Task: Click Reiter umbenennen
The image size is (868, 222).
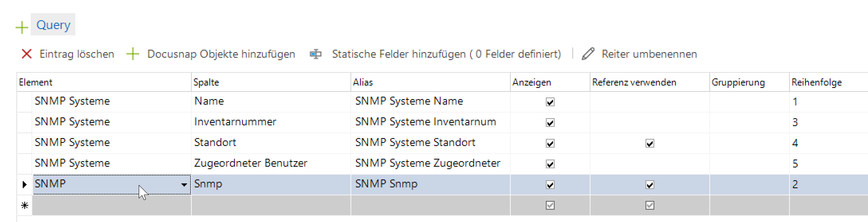Action: [x=649, y=54]
